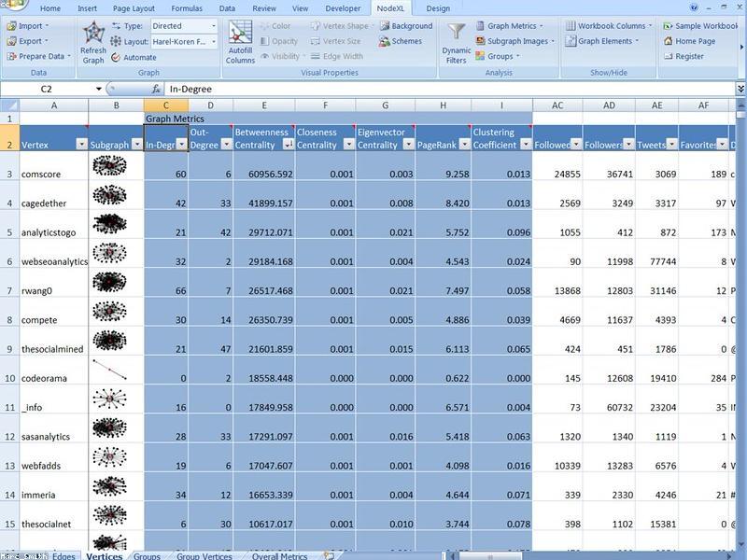
Task: Click the comscore subgraph thumbnail
Action: 109,165
